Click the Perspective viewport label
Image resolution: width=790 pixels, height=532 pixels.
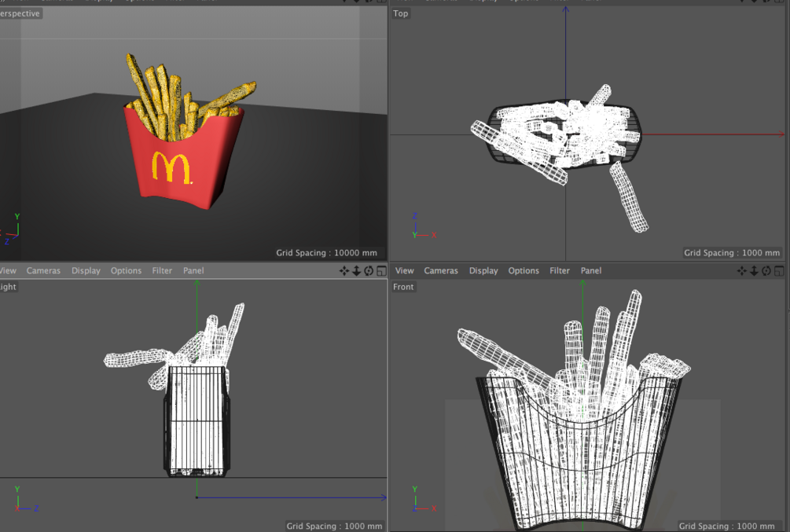coord(20,13)
